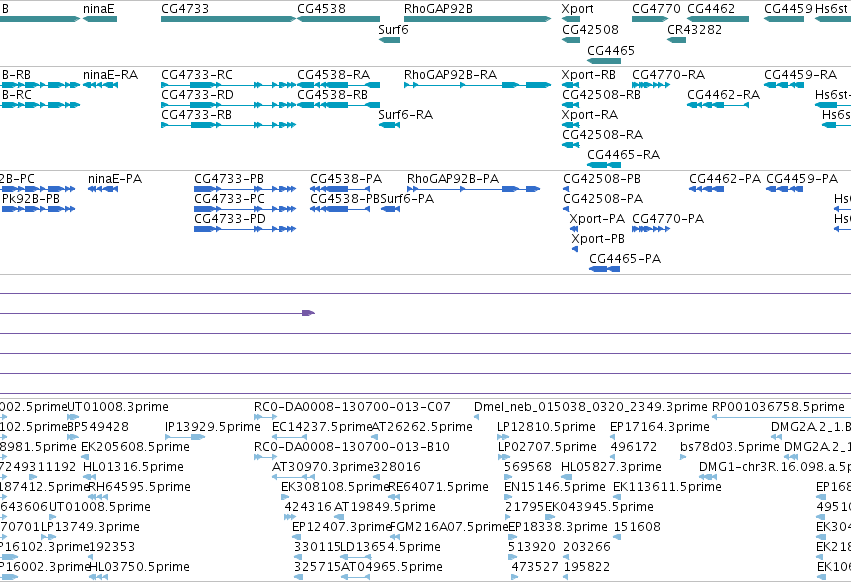
Task: Click transcript CG4538-RB
Action: coord(338,105)
